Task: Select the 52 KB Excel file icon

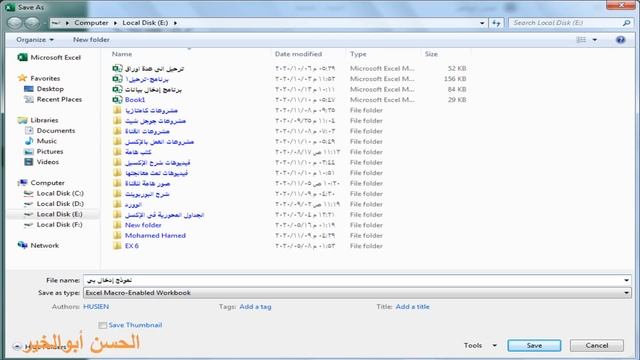Action: click(117, 68)
